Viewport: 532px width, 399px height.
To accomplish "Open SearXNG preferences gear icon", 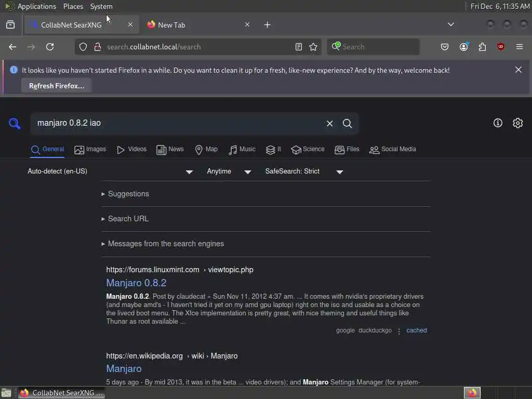I will pyautogui.click(x=518, y=123).
